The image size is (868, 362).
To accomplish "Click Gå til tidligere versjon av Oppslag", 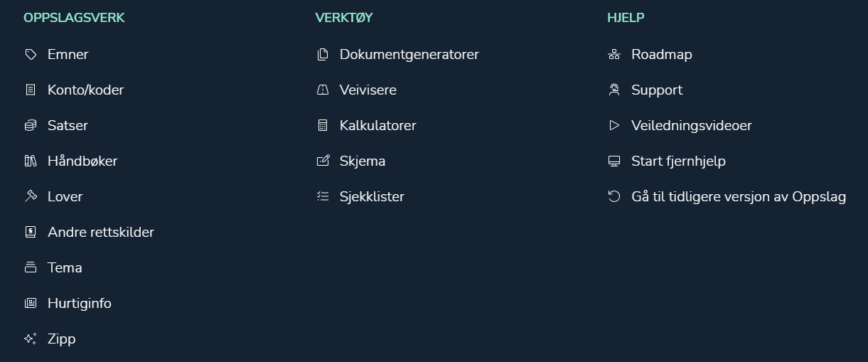I will (739, 196).
